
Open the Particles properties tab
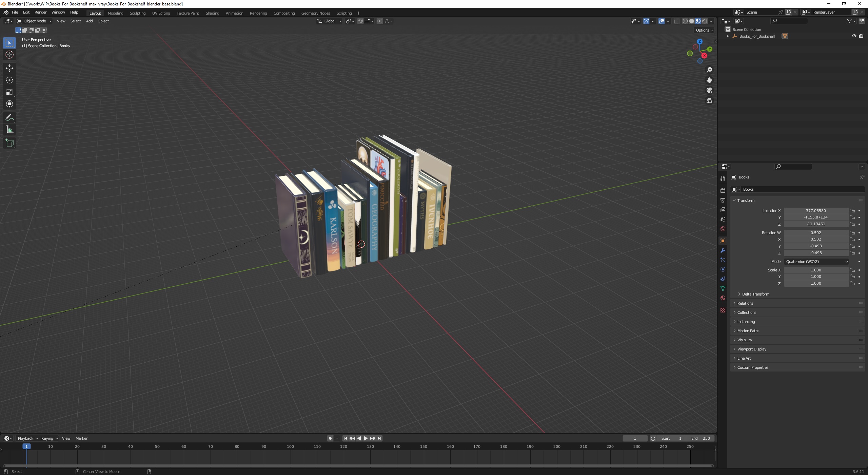pos(723,260)
